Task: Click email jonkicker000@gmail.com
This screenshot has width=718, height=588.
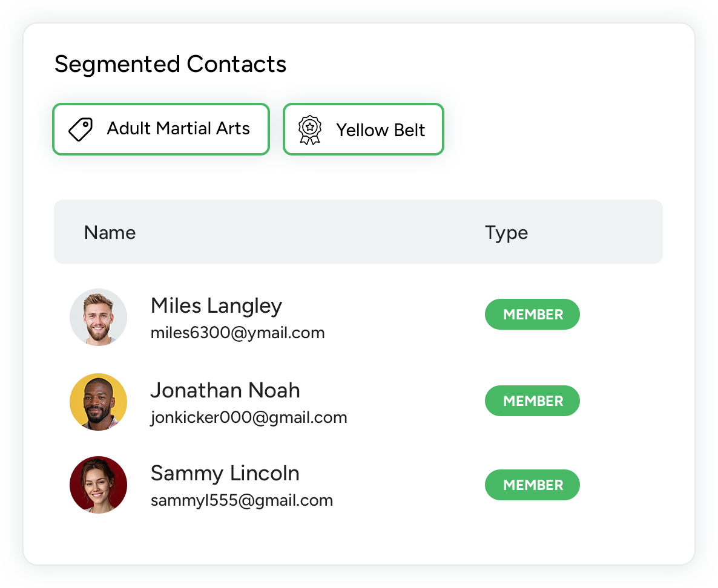Action: coord(248,417)
